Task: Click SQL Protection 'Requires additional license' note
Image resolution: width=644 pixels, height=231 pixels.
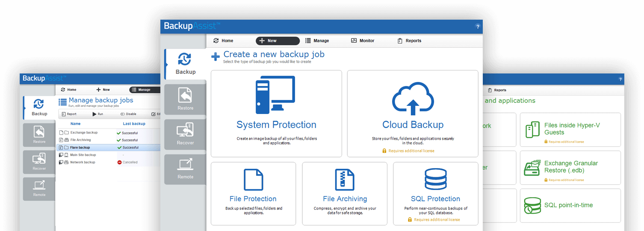Action: 434,219
